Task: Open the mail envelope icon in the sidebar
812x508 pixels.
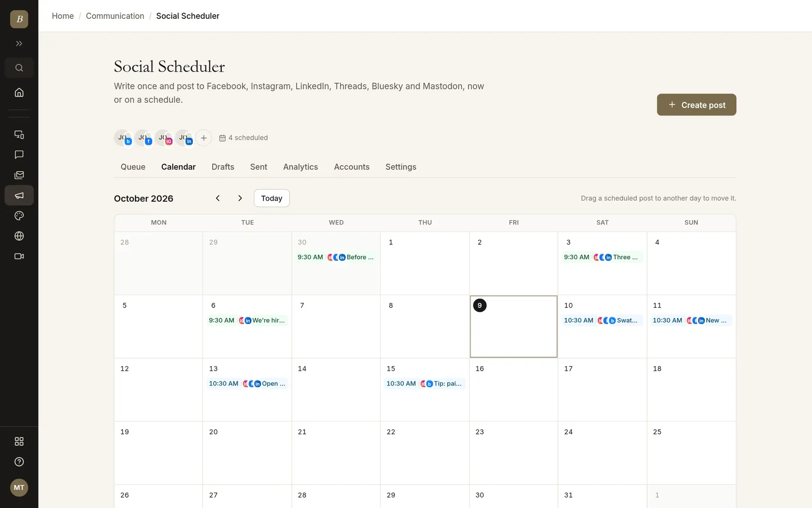Action: [19, 175]
